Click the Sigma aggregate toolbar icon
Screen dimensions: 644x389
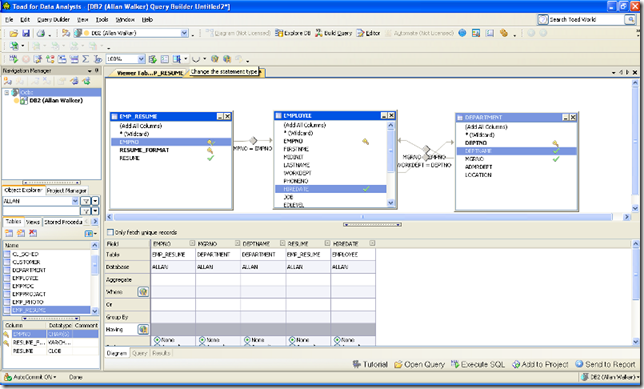[x=85, y=59]
